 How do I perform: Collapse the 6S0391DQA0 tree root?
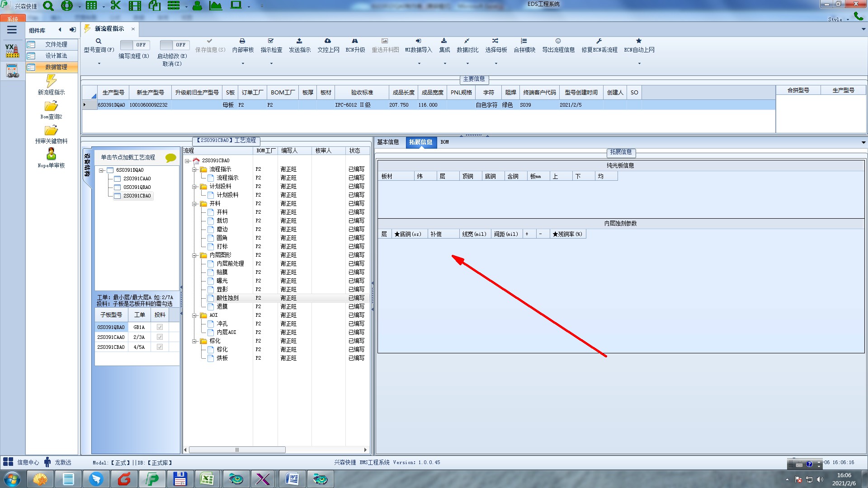coord(101,170)
